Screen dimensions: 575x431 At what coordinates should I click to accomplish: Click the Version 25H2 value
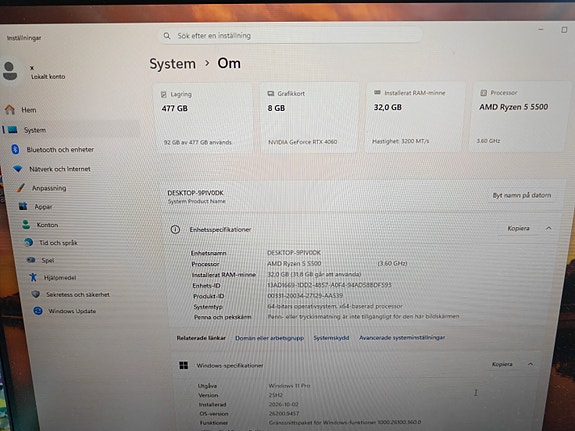[276, 395]
